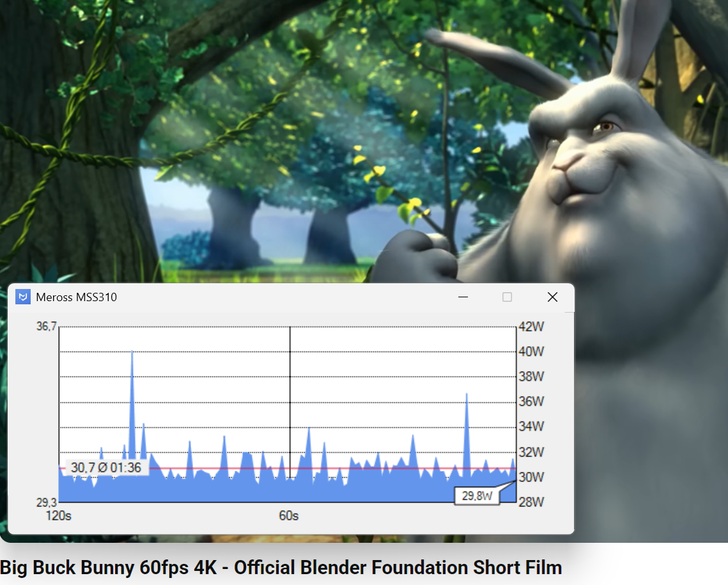
Task: Click the 34W axis label
Action: coord(531,426)
